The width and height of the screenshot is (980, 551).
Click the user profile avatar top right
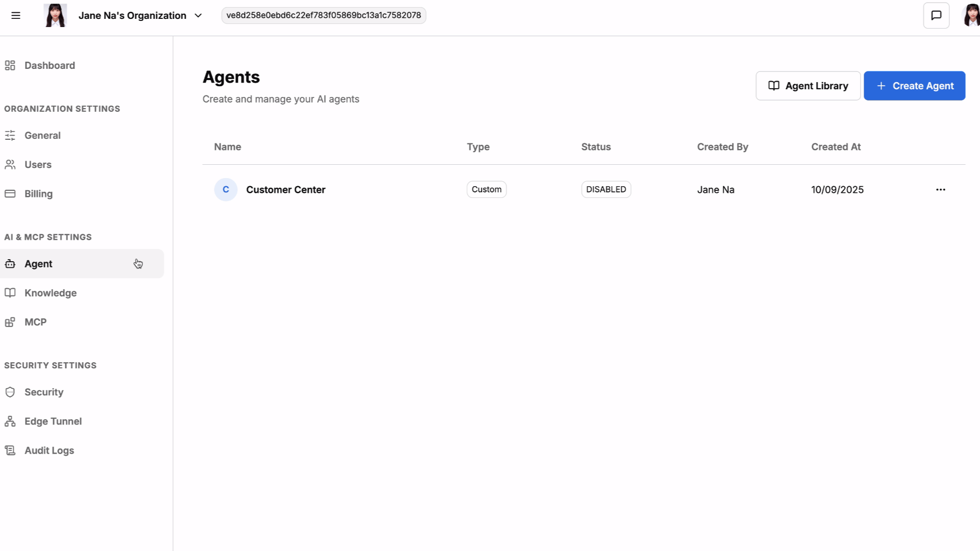pos(971,15)
